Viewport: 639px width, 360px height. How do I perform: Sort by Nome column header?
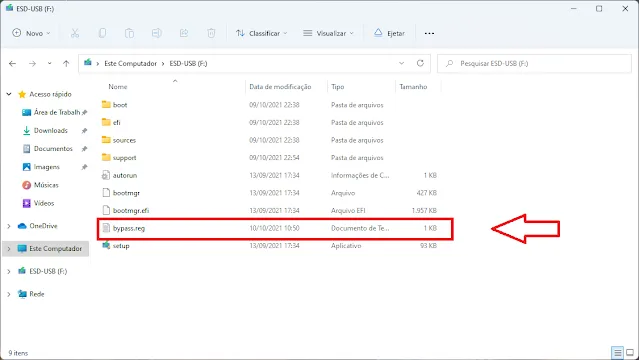click(x=118, y=87)
